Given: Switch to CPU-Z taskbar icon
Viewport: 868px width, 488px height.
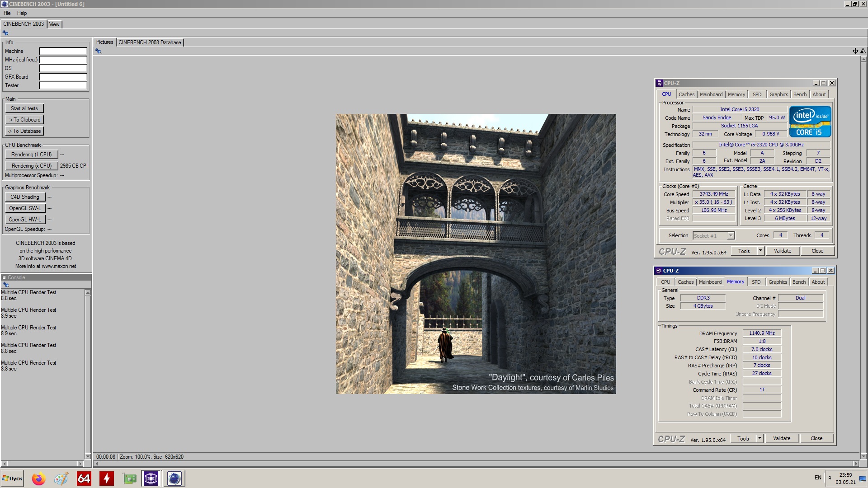Looking at the screenshot, I should (151, 479).
